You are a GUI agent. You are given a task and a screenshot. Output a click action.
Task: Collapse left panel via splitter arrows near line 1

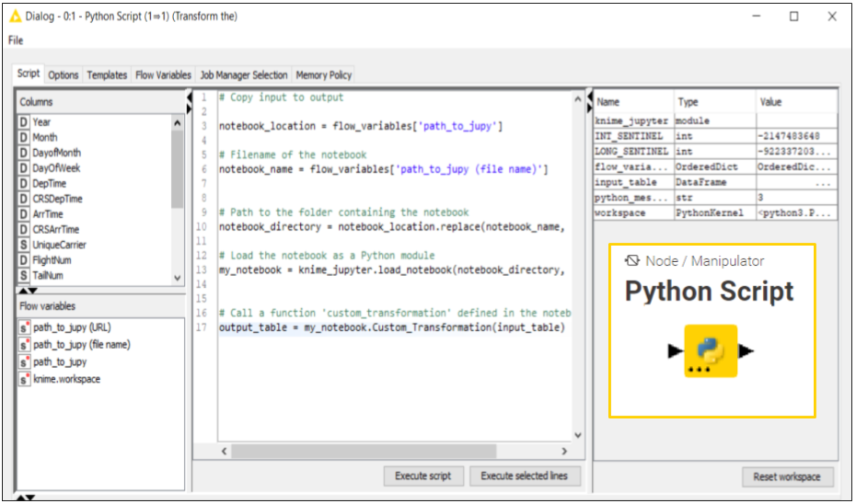[189, 103]
